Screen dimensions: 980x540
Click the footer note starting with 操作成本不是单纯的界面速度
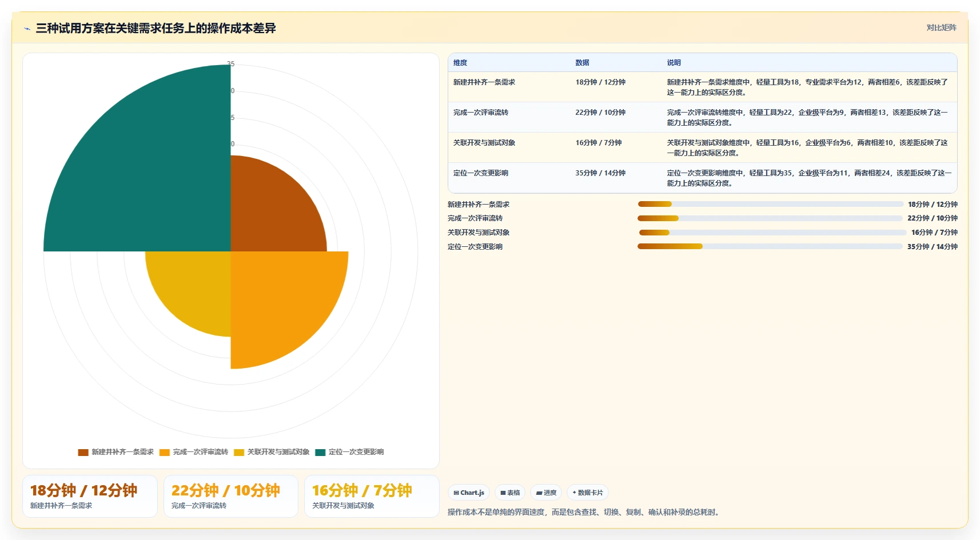click(x=584, y=512)
